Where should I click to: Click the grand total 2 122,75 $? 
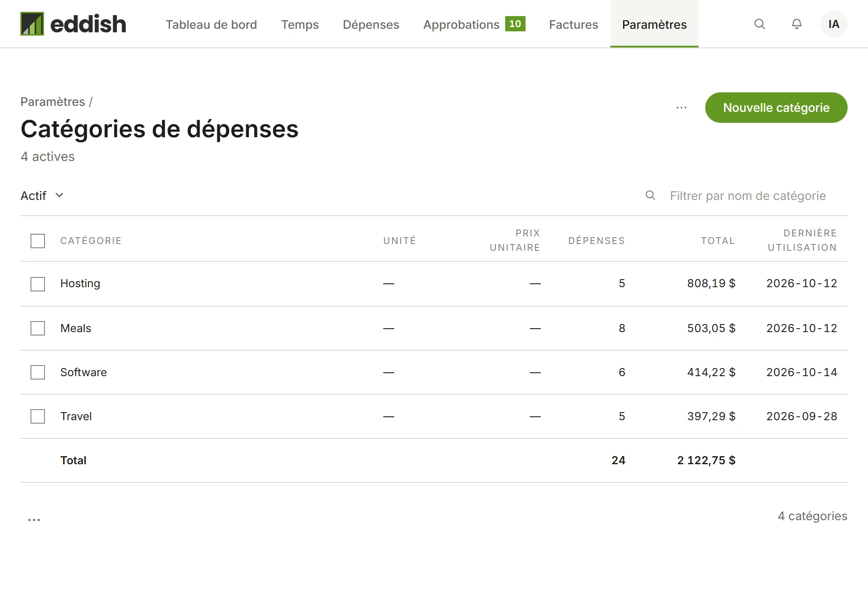[706, 460]
